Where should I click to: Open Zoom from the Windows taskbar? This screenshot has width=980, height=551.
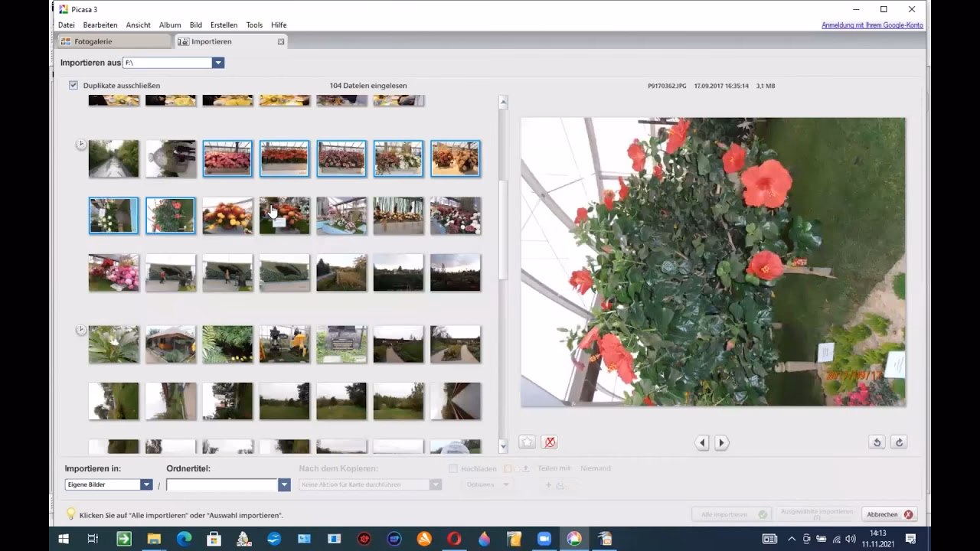[544, 539]
